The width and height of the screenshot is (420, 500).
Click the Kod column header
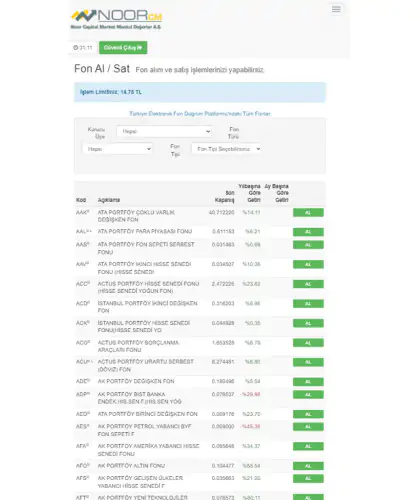click(x=81, y=200)
